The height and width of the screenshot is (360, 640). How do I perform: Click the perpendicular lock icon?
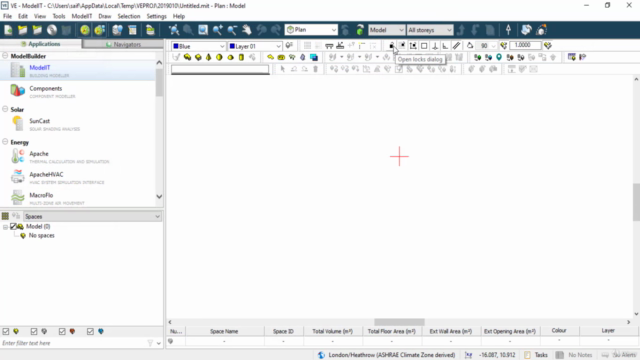pos(435,46)
